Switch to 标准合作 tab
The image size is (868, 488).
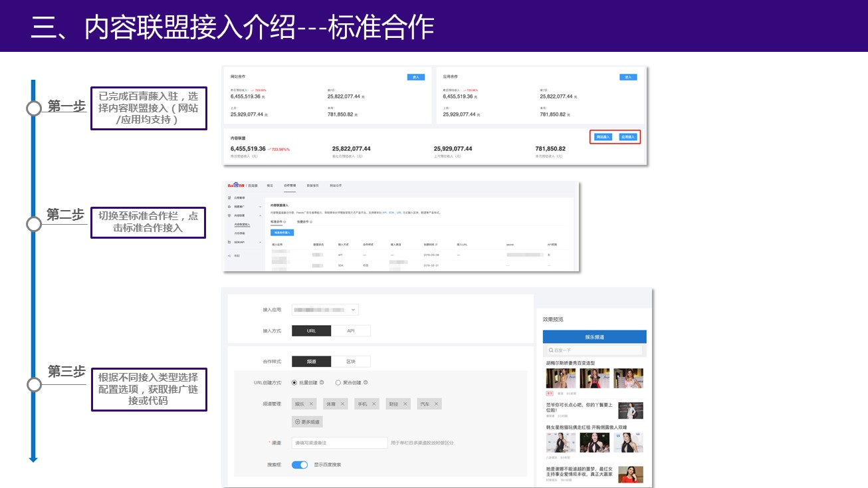tap(276, 222)
